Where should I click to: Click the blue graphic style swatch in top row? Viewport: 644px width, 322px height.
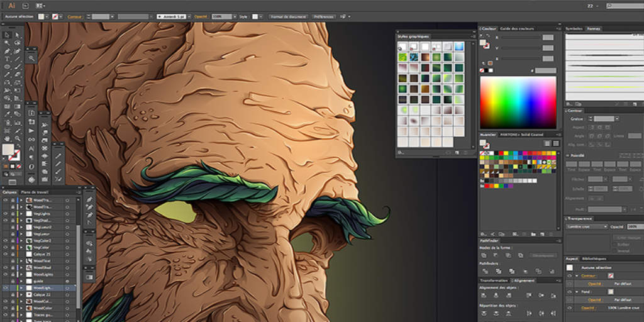click(x=458, y=47)
